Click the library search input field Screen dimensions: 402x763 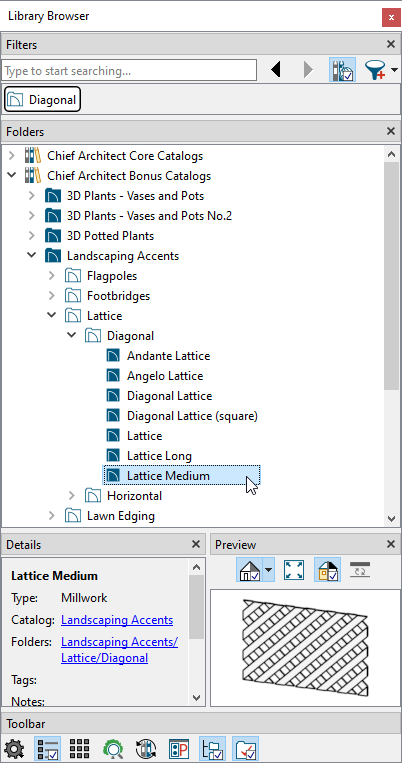click(129, 71)
